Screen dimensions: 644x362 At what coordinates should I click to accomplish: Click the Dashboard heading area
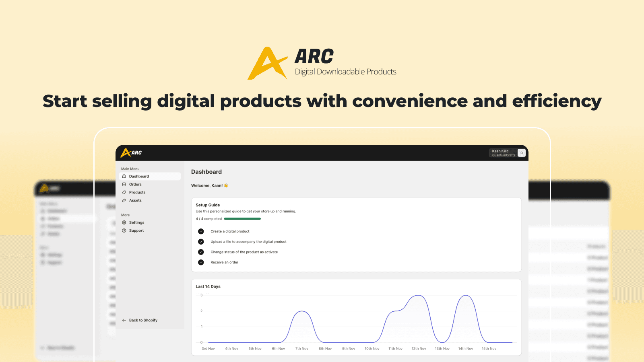tap(206, 172)
